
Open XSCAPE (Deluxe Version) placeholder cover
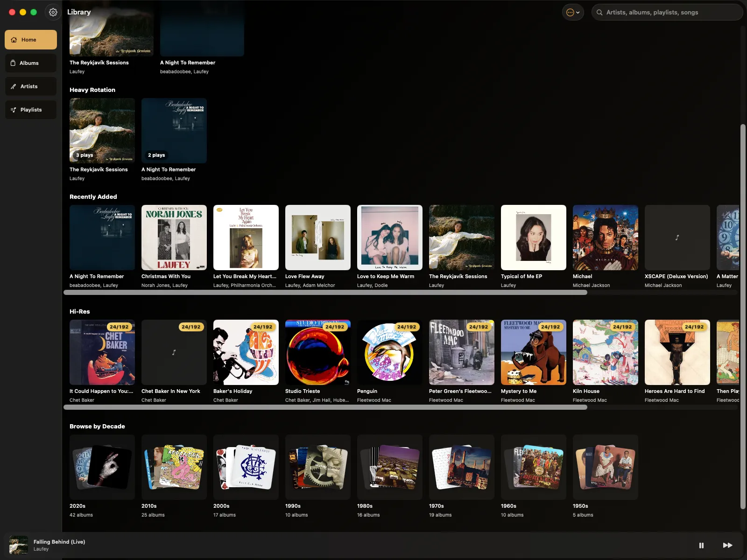point(677,238)
